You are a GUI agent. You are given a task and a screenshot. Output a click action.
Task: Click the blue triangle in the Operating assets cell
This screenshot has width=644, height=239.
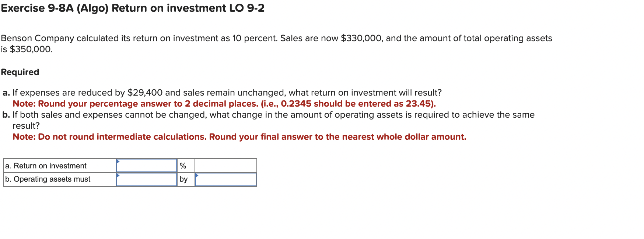click(x=118, y=175)
